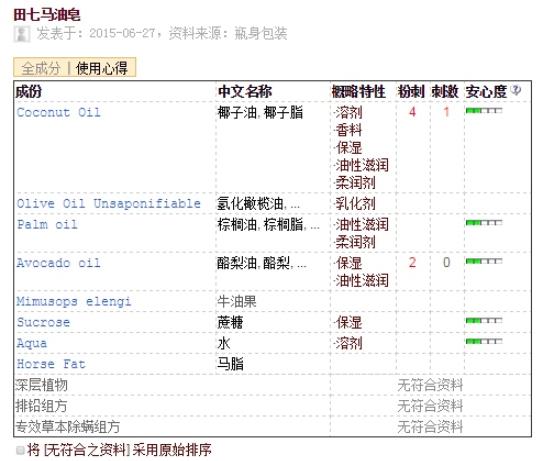This screenshot has height=461, width=542.
Task: Open the Coconut Oil ingredient link
Action: click(59, 112)
